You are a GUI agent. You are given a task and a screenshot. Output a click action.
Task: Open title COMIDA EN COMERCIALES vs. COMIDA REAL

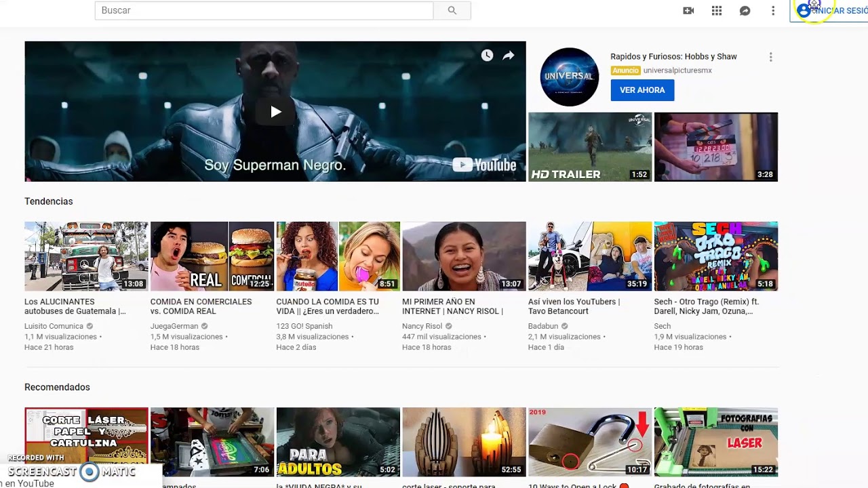pyautogui.click(x=201, y=306)
